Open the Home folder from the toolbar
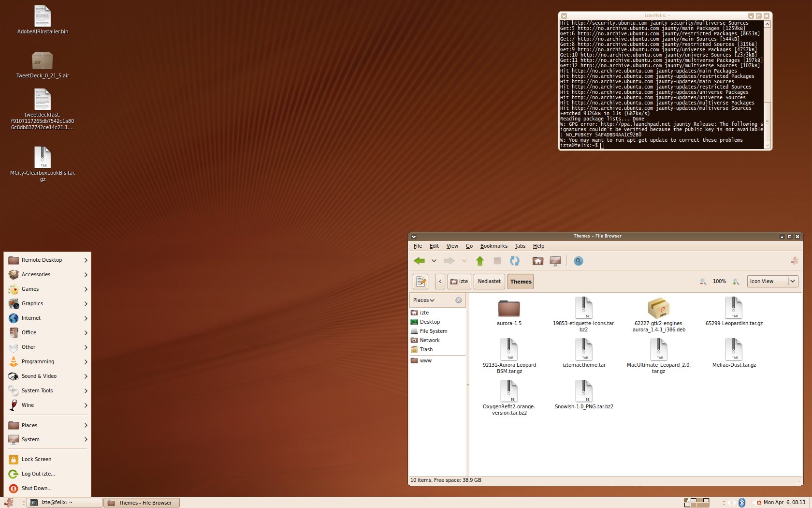This screenshot has height=508, width=812. (x=537, y=261)
